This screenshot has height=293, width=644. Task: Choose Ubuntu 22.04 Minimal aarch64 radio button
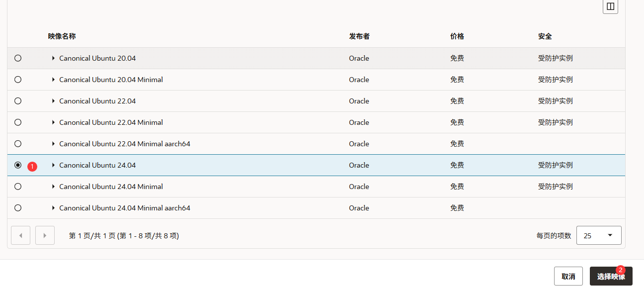pos(18,144)
